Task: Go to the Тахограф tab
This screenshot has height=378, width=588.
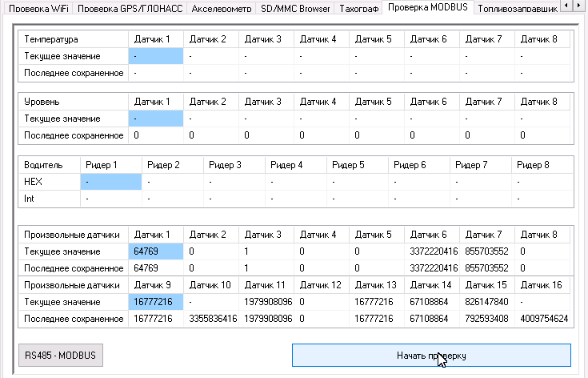Action: pyautogui.click(x=355, y=8)
